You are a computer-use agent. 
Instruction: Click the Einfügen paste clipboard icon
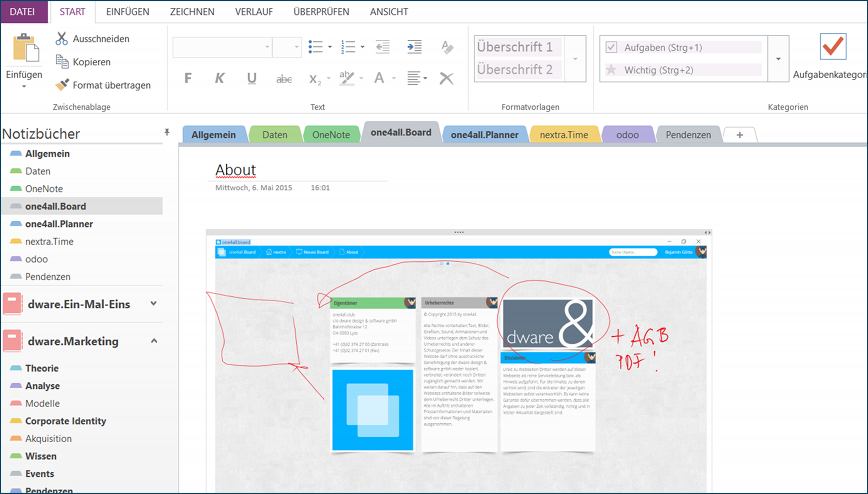click(x=25, y=48)
